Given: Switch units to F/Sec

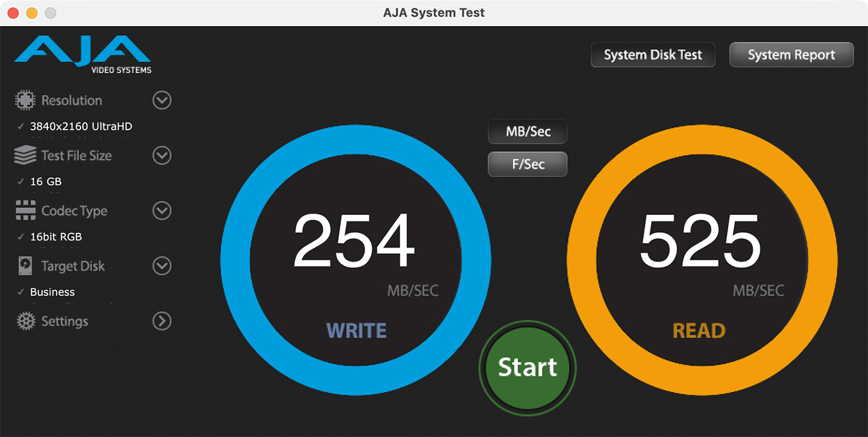Looking at the screenshot, I should 527,164.
